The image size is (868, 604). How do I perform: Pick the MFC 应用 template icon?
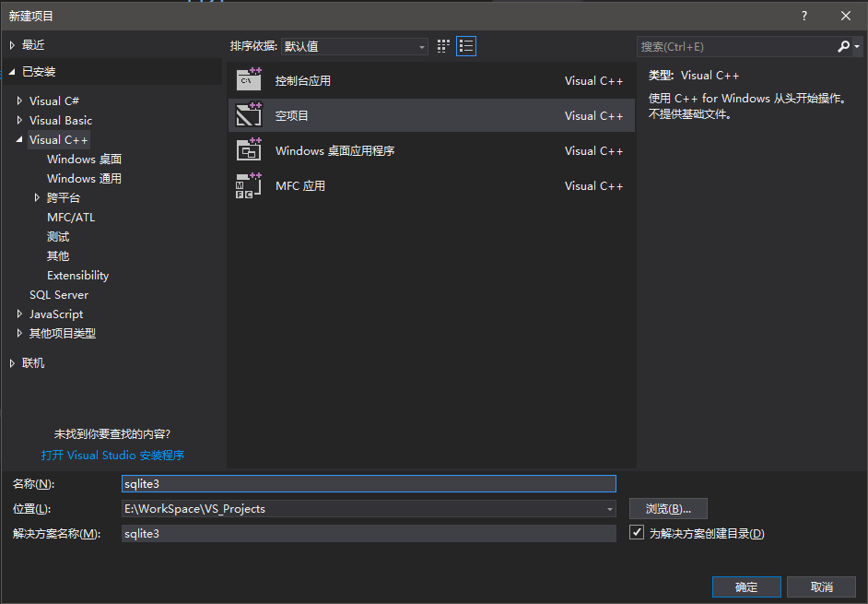249,185
